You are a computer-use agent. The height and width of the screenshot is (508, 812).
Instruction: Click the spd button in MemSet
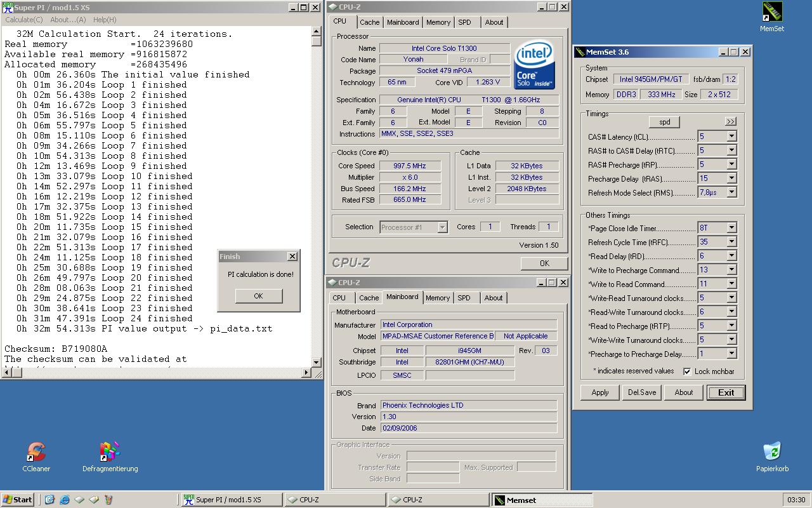(x=664, y=122)
